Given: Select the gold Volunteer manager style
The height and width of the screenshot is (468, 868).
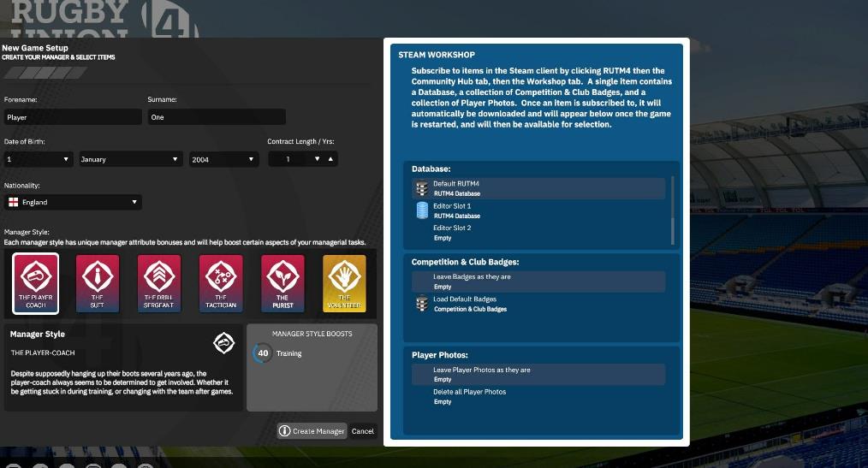Looking at the screenshot, I should [x=344, y=283].
